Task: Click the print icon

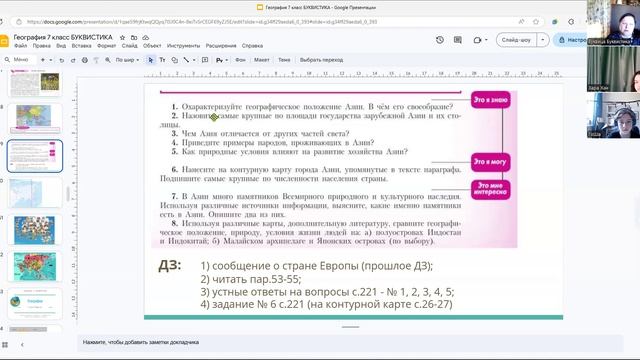Action: click(x=84, y=60)
